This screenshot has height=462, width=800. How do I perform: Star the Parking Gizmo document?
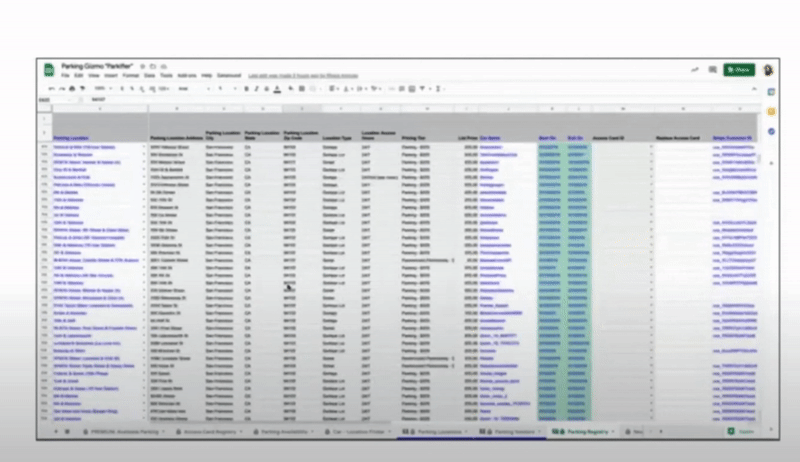(143, 64)
